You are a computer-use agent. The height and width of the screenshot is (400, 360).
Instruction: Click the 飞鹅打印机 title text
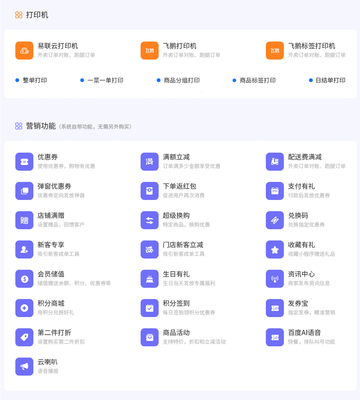point(179,46)
